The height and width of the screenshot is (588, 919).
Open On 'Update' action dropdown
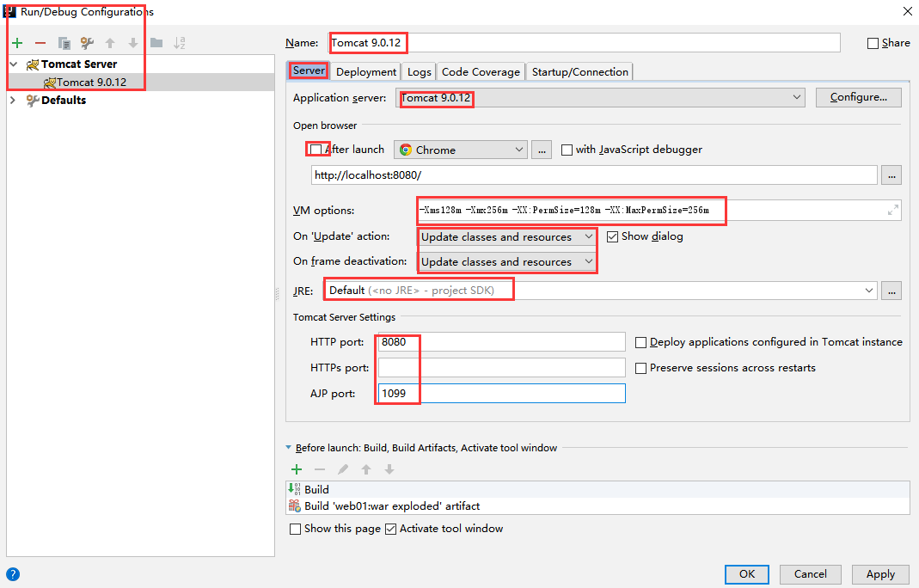coord(507,237)
